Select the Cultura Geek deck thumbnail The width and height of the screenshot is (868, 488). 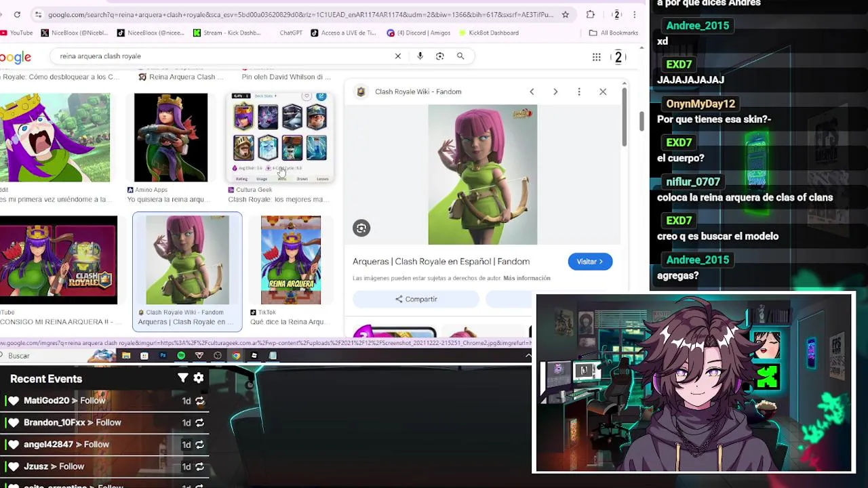(x=281, y=138)
